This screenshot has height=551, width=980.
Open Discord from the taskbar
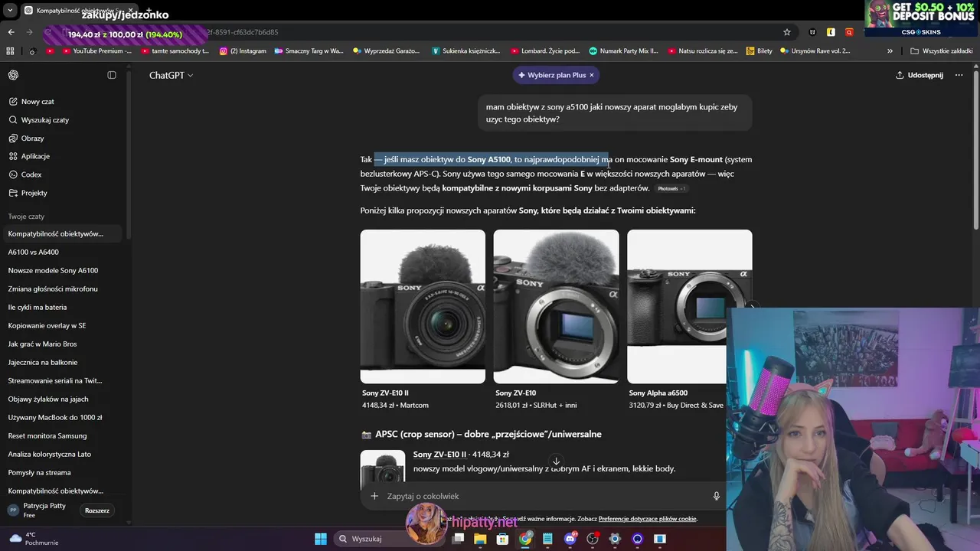coord(570,539)
